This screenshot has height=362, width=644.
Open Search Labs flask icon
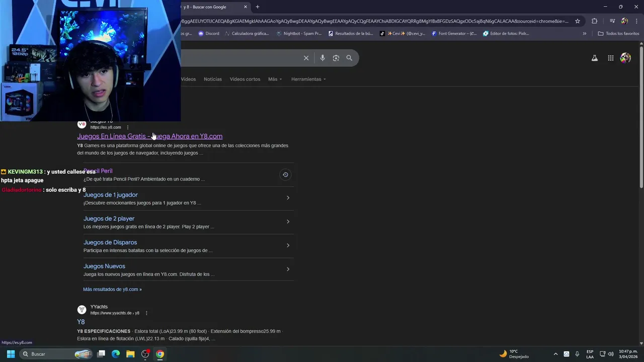(595, 58)
